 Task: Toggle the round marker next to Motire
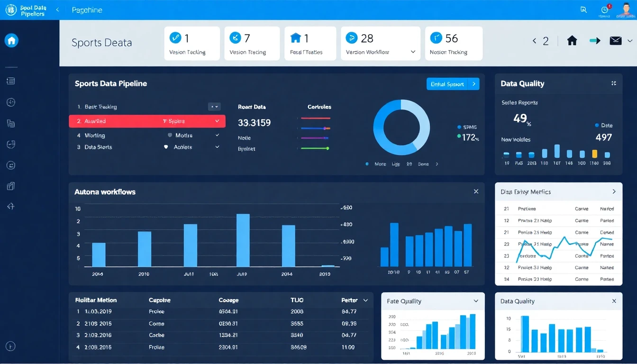170,135
